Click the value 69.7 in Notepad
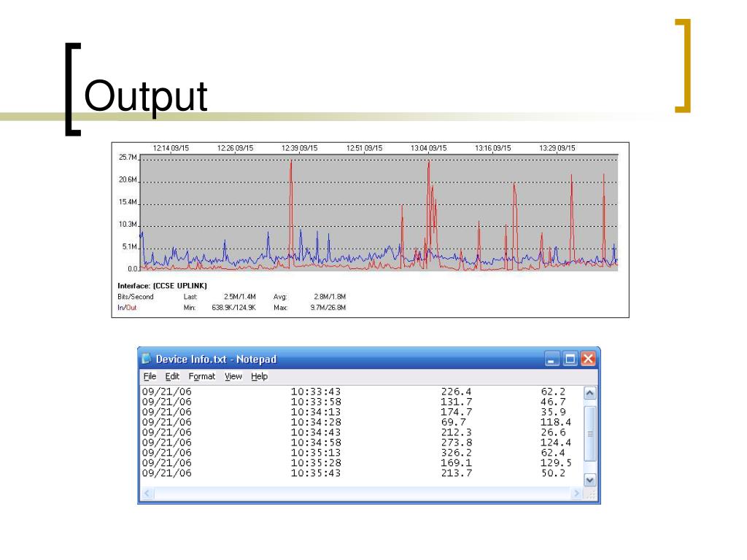Image resolution: width=747 pixels, height=560 pixels. pyautogui.click(x=453, y=422)
